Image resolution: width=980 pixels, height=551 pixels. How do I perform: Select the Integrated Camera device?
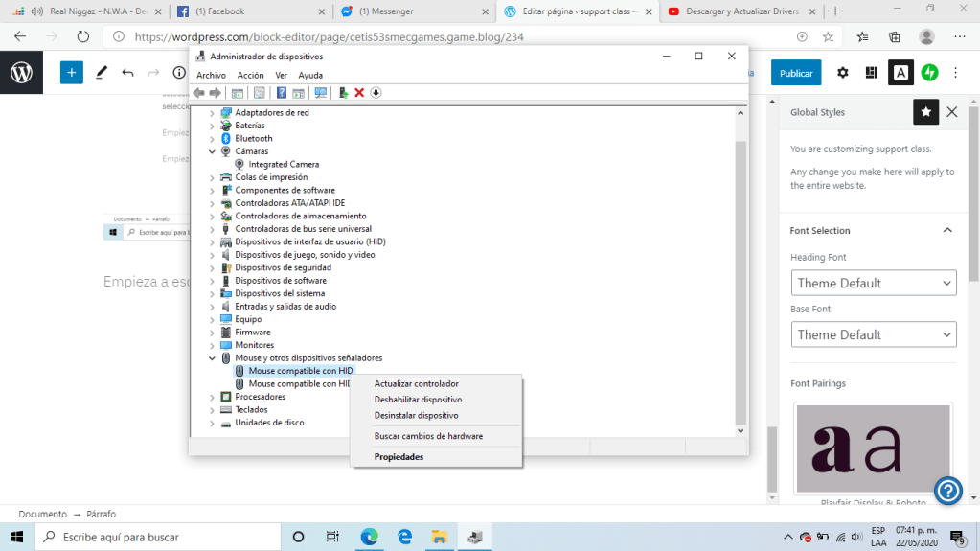coord(284,164)
